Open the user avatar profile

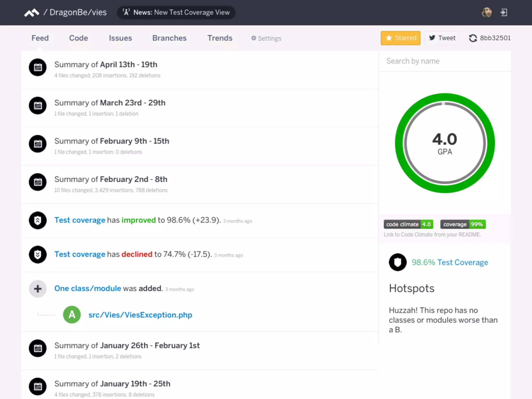click(487, 12)
